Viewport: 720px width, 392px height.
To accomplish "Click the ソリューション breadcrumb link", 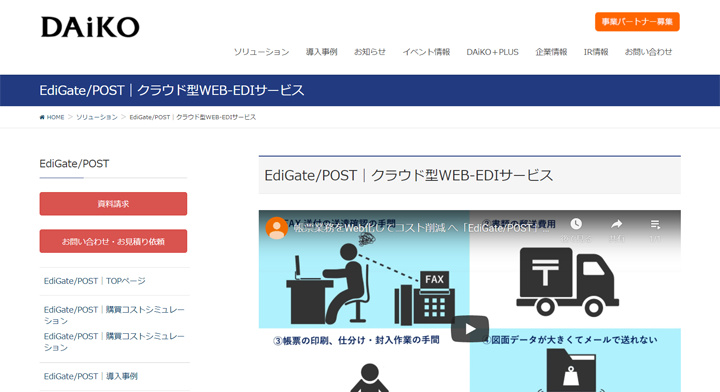I will [96, 118].
